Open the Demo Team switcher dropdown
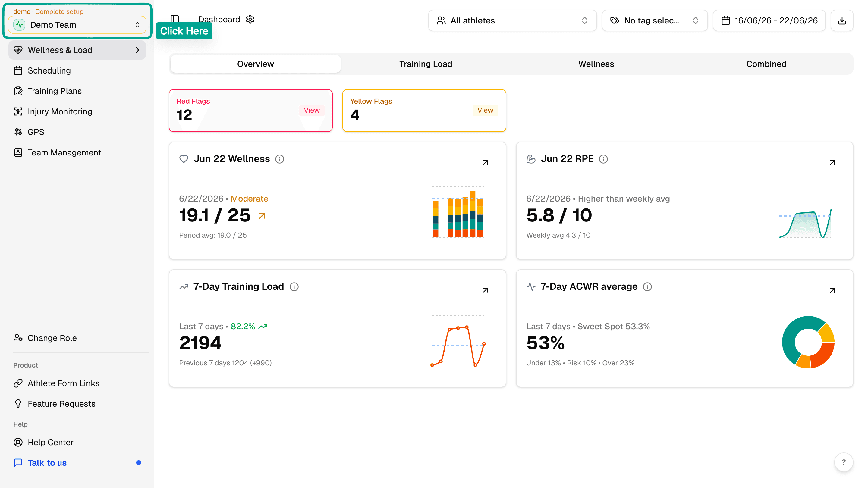868x488 pixels. pos(77,25)
